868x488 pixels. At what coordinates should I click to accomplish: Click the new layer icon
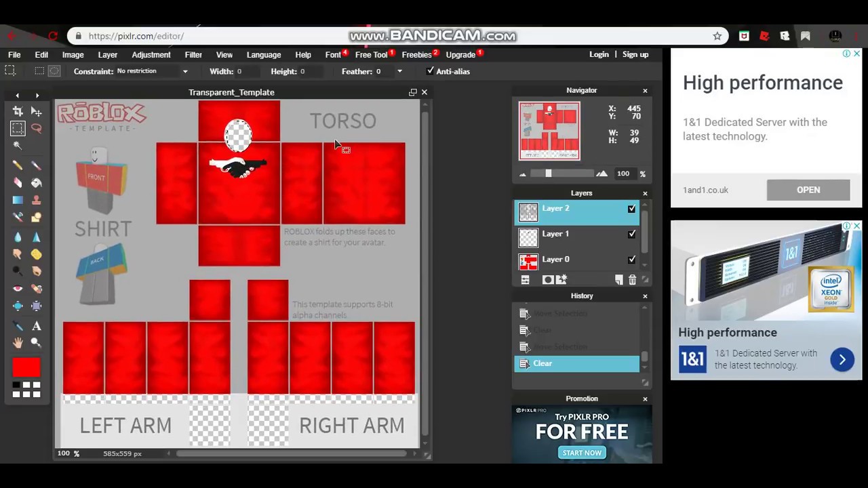click(x=619, y=280)
